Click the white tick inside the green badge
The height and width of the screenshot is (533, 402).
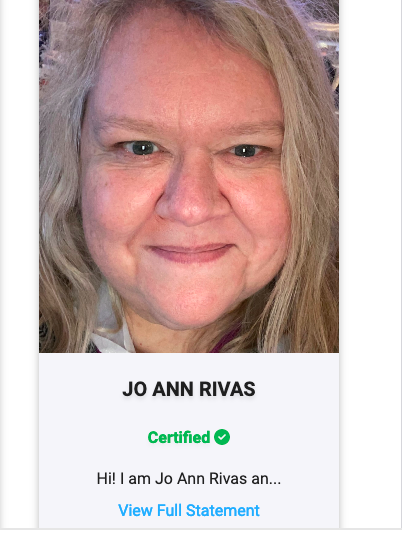[x=222, y=437]
